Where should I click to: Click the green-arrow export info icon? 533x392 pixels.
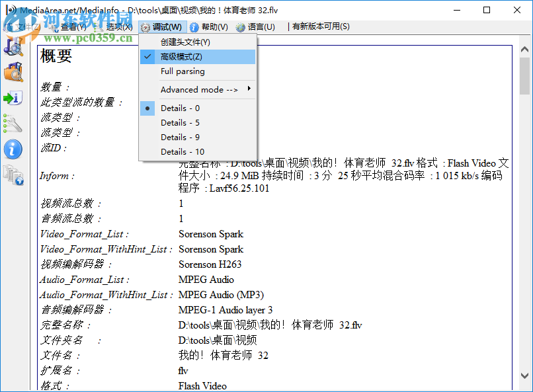pyautogui.click(x=15, y=97)
